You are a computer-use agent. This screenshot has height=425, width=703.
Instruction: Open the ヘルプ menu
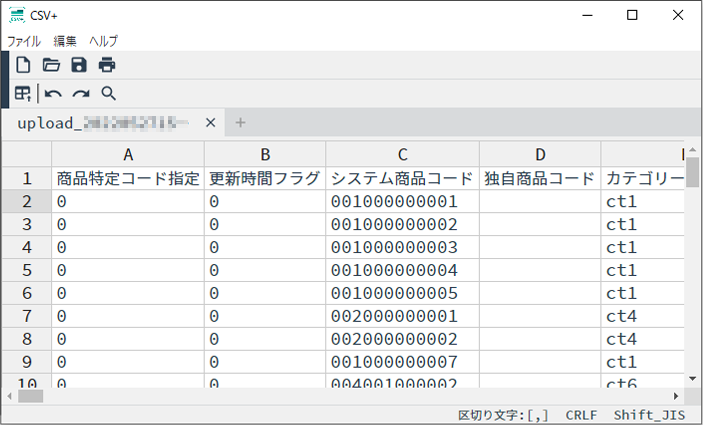point(104,41)
